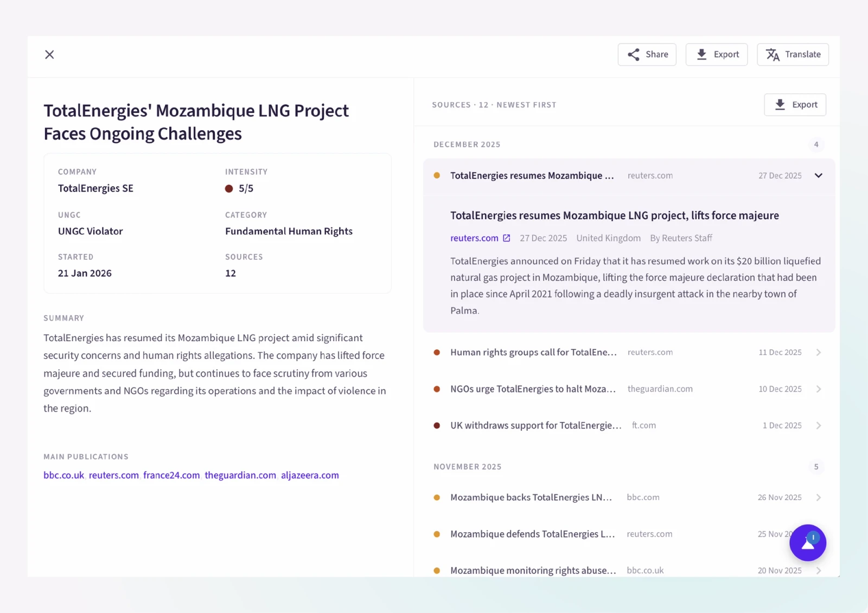Visit bbc.co.uk publication link

coord(63,475)
